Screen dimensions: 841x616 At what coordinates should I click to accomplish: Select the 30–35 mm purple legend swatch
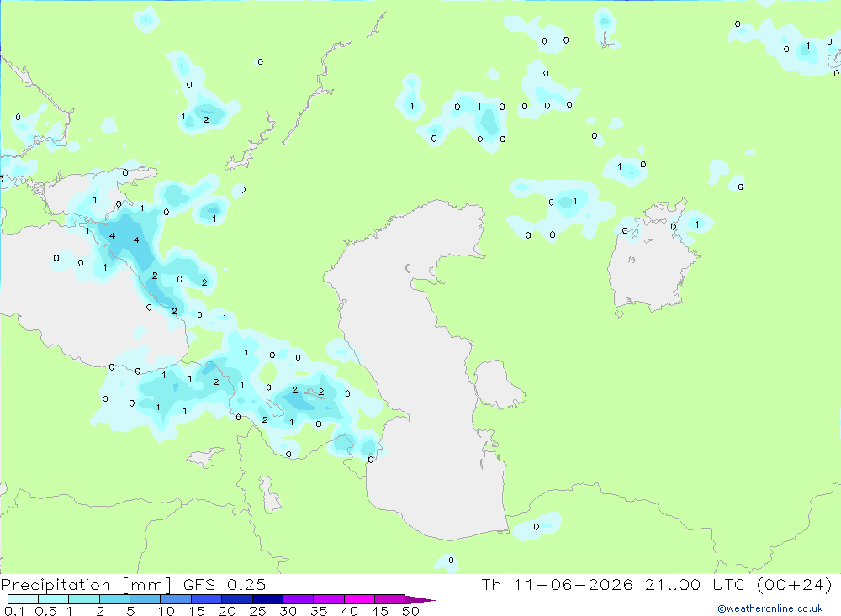[298, 599]
